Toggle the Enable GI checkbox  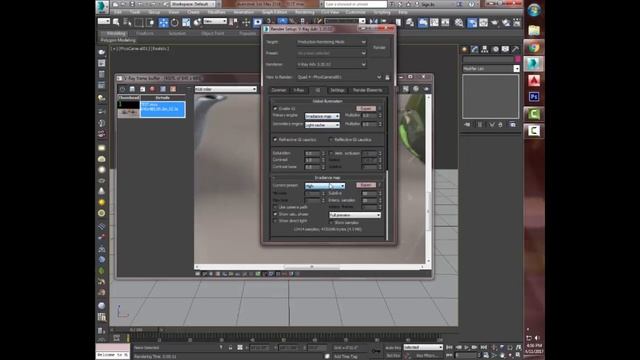coord(275,109)
